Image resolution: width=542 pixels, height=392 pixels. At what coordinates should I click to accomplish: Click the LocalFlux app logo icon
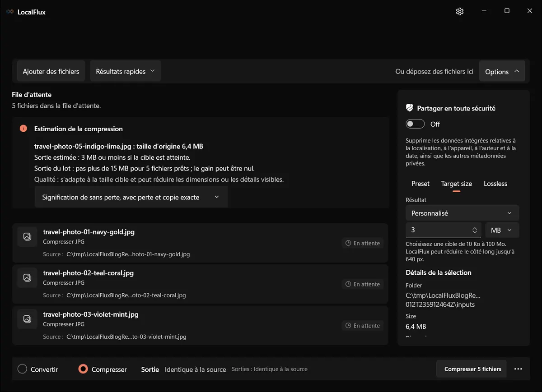tap(10, 12)
